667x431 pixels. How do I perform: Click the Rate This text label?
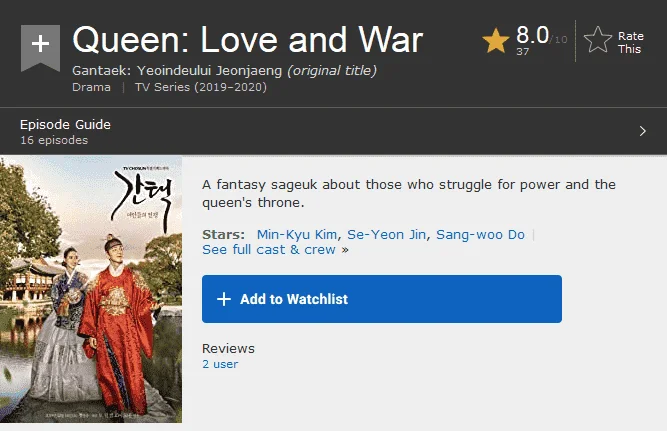point(630,42)
